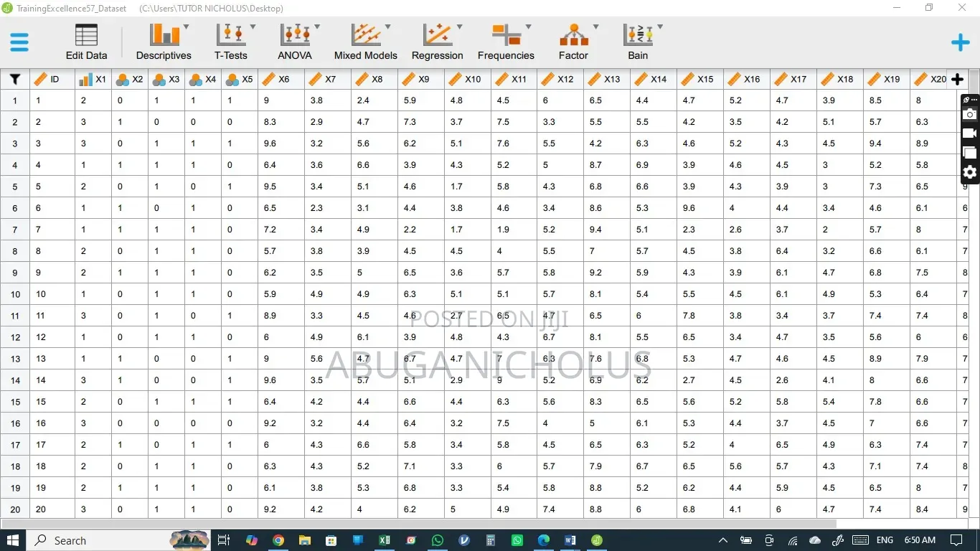Open File Explorer from the taskbar

pos(305,540)
